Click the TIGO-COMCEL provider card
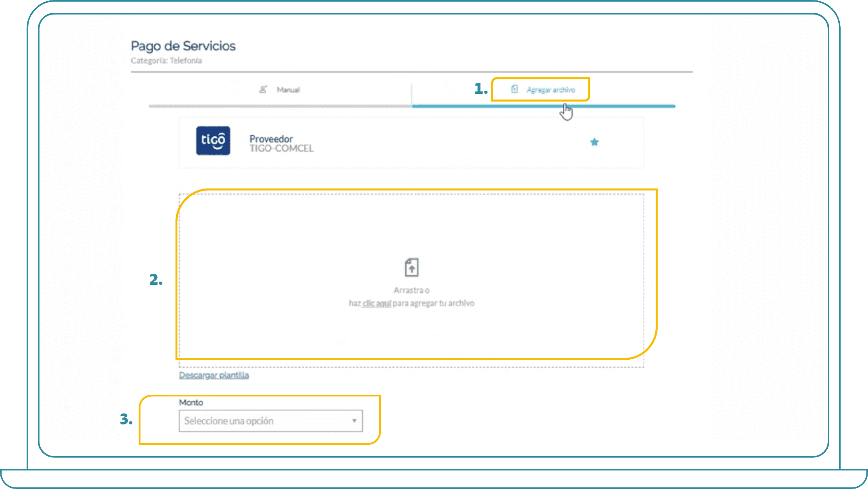The height and width of the screenshot is (489, 868). point(411,142)
